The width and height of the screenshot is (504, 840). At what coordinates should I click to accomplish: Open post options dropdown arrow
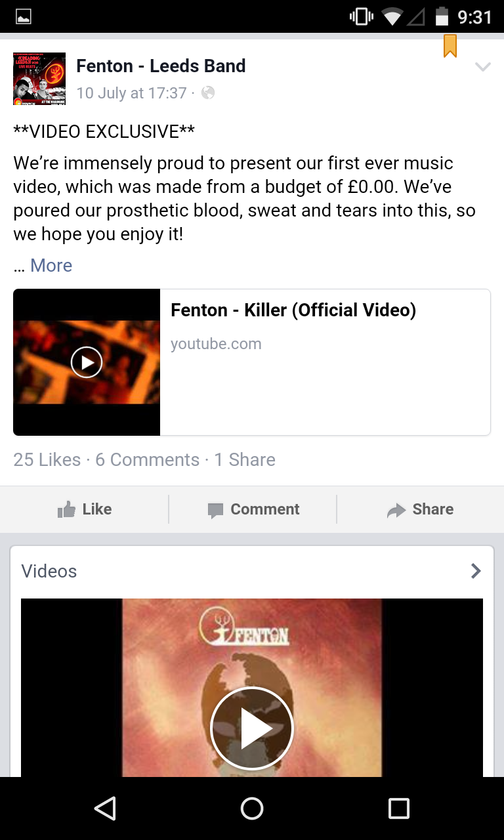click(482, 67)
